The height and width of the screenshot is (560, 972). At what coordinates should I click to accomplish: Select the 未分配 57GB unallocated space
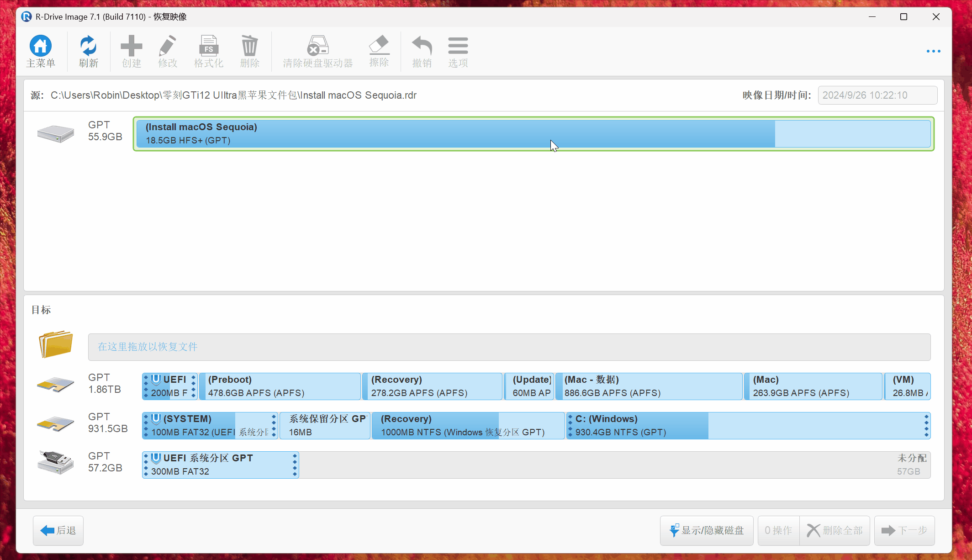(615, 465)
